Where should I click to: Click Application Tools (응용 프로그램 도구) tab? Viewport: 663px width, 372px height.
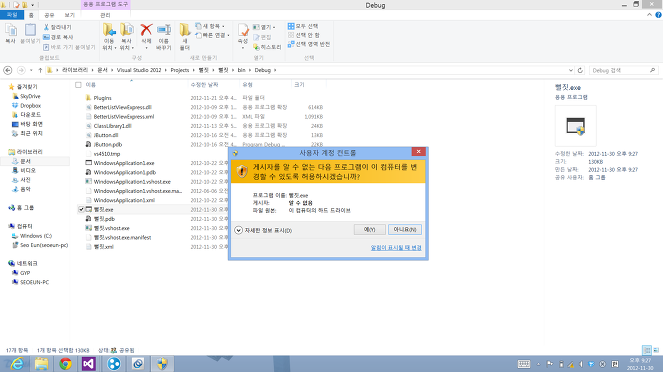pos(105,4)
